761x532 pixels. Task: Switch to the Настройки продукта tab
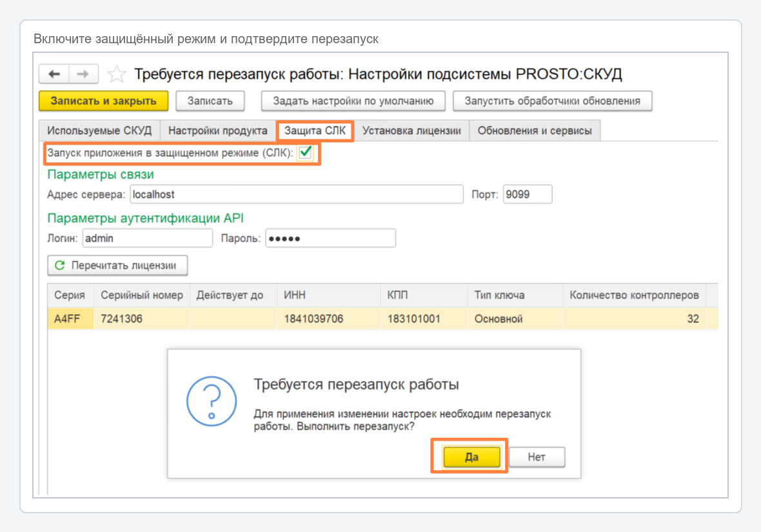click(x=218, y=130)
